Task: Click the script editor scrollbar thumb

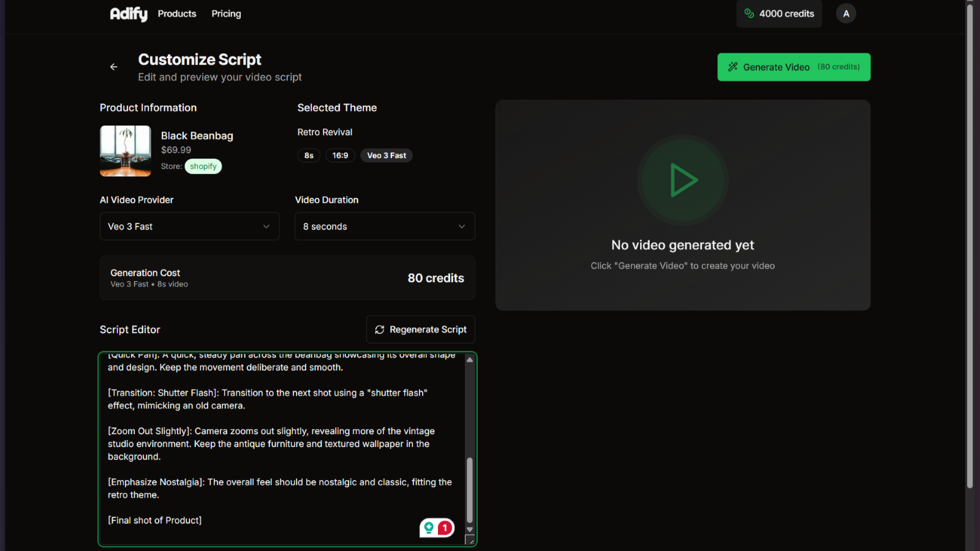Action: tap(470, 490)
